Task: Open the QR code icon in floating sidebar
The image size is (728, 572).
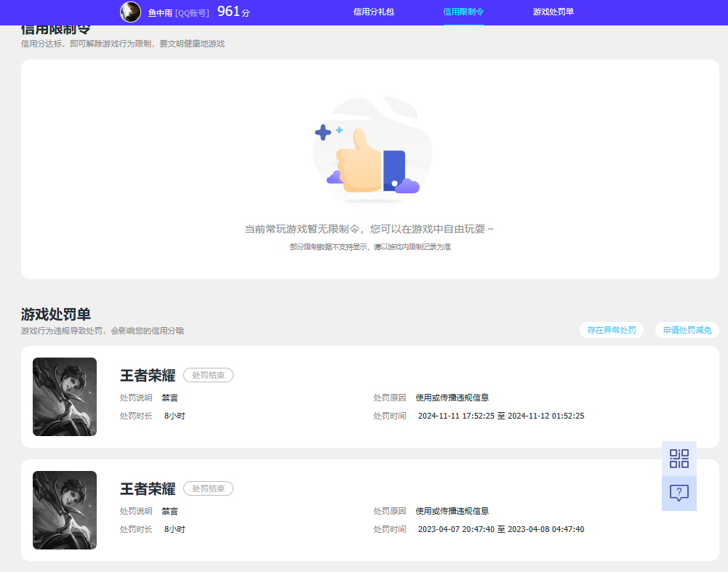Action: pyautogui.click(x=679, y=459)
